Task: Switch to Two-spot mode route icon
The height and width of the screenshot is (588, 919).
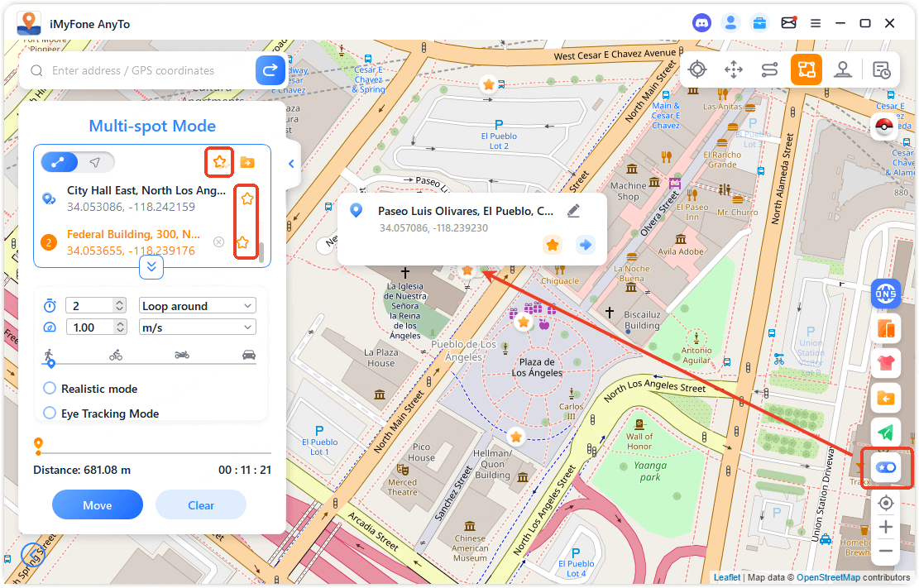Action: [x=769, y=70]
